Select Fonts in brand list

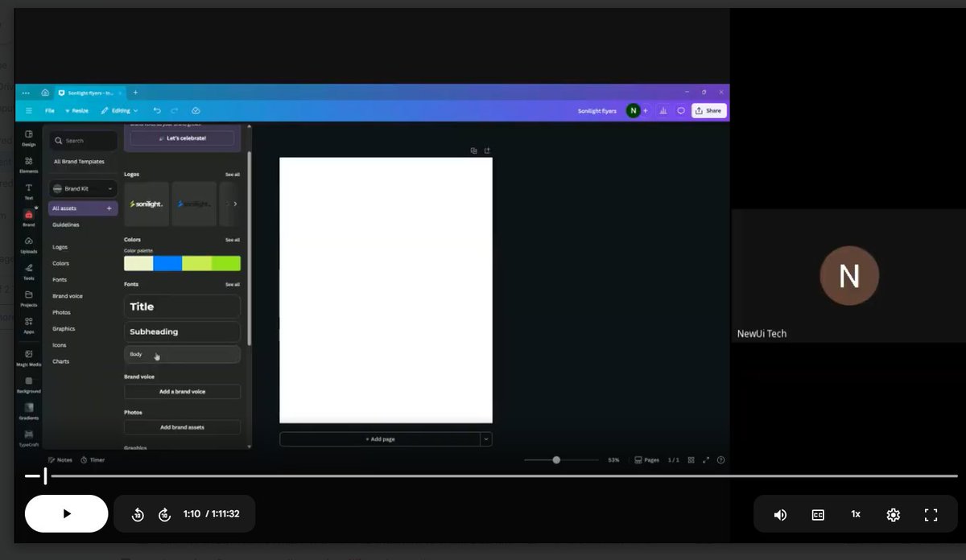pyautogui.click(x=60, y=279)
